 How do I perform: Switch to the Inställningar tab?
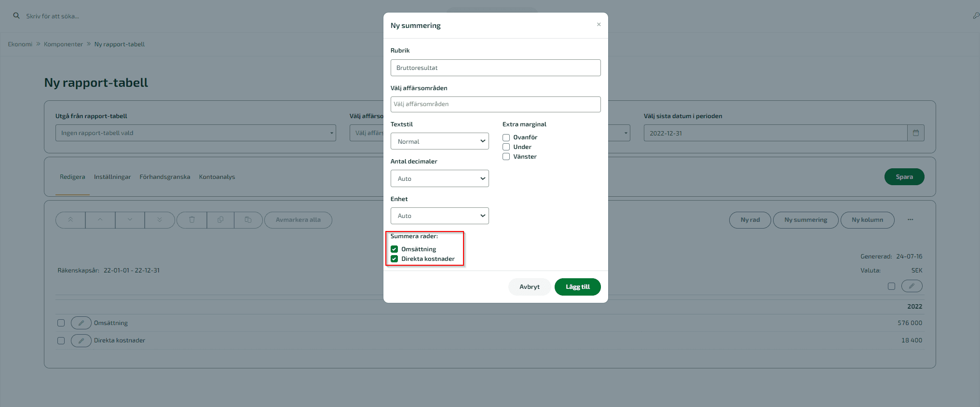coord(112,177)
